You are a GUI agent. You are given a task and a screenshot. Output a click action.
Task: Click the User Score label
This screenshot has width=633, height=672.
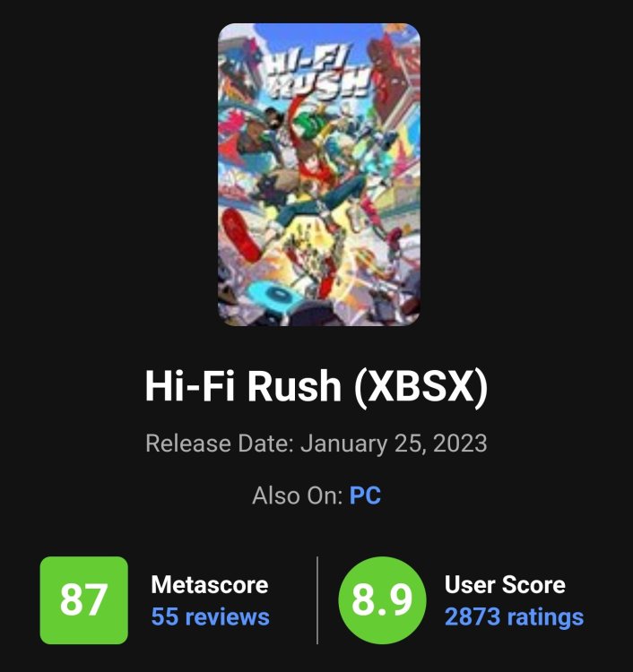click(505, 584)
